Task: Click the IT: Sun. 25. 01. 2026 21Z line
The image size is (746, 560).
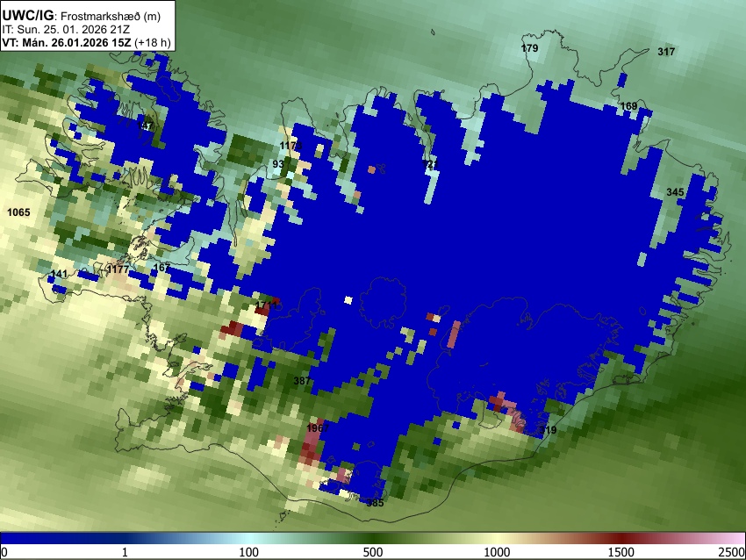Action: pos(64,30)
